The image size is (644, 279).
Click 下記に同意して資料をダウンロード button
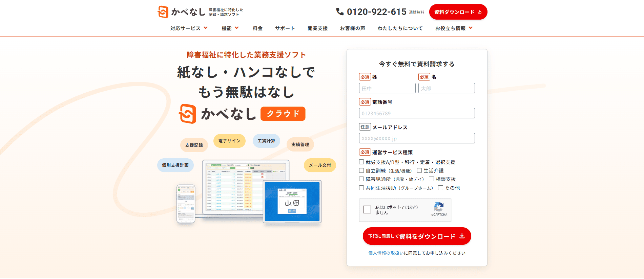point(417,236)
